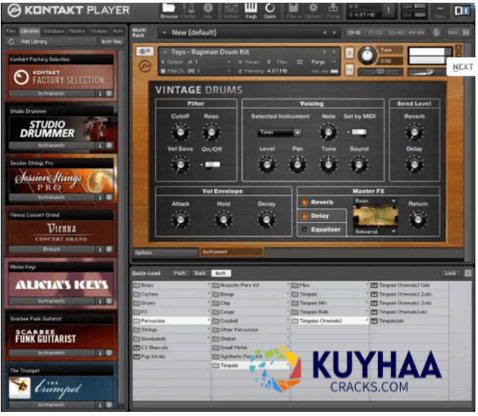Toggle the Lock button in Quick-Load
Viewport: 478px width, 416px height.
(450, 273)
